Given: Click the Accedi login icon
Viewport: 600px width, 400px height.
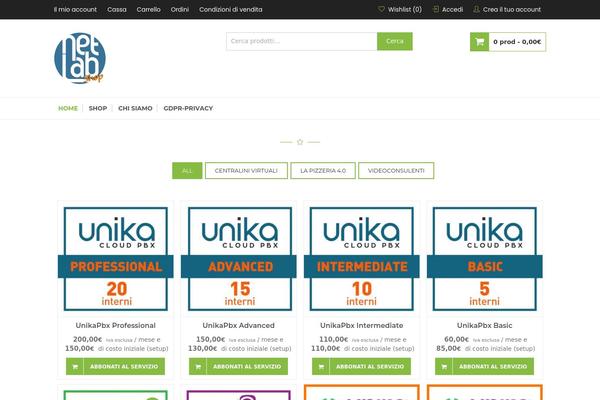Looking at the screenshot, I should coord(435,9).
